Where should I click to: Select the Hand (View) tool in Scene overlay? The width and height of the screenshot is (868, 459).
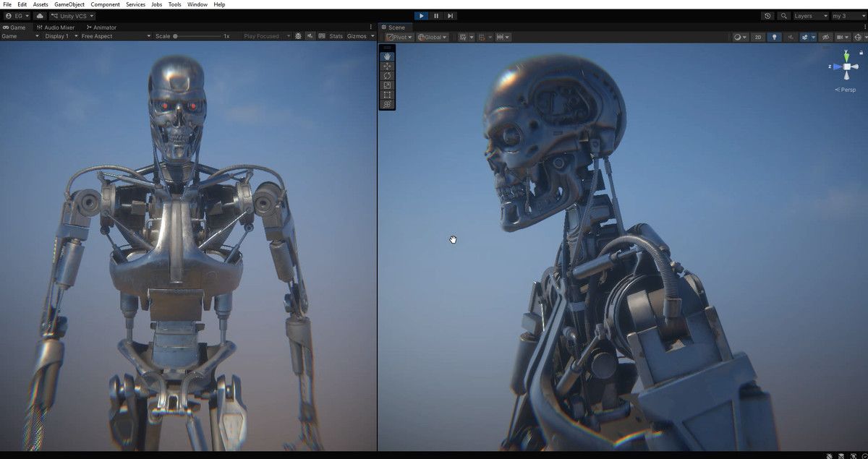point(387,56)
